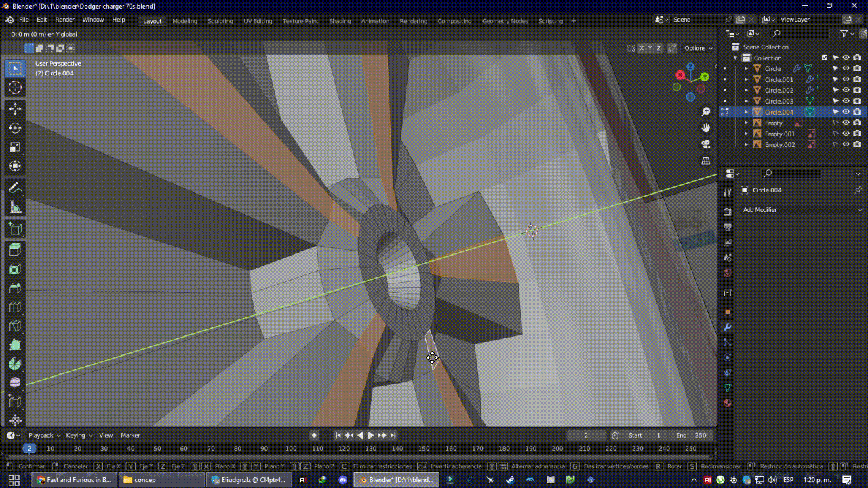The height and width of the screenshot is (488, 868).
Task: Toggle Collection exclude checkbox
Action: point(825,58)
